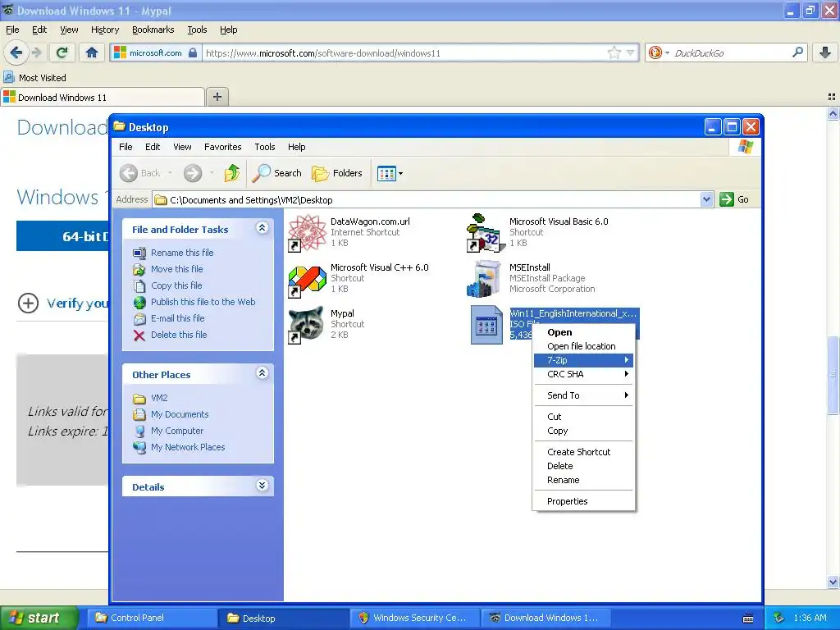Choose Create Shortcut from the context menu
The image size is (840, 630).
click(x=583, y=452)
